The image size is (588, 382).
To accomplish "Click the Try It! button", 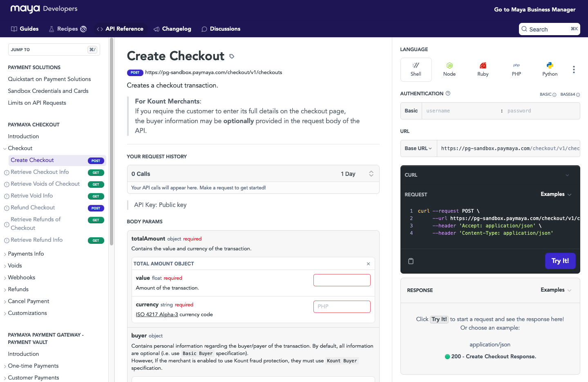I will (x=560, y=261).
